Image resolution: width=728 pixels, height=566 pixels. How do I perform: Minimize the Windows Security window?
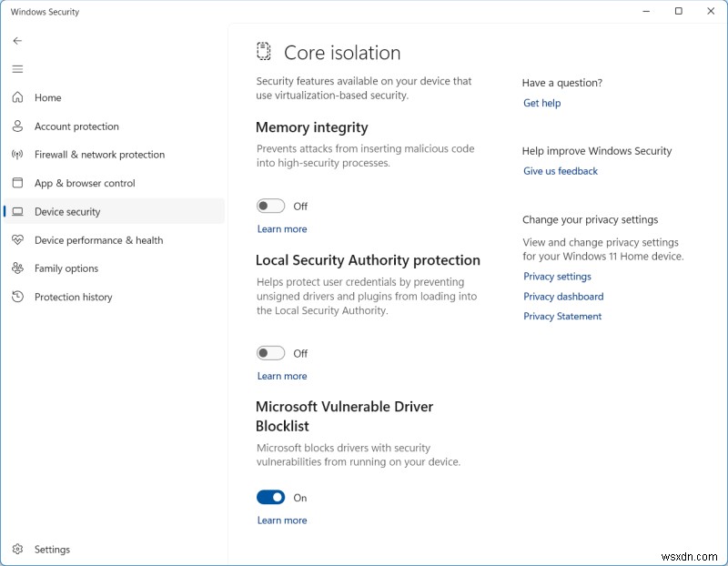click(x=646, y=11)
